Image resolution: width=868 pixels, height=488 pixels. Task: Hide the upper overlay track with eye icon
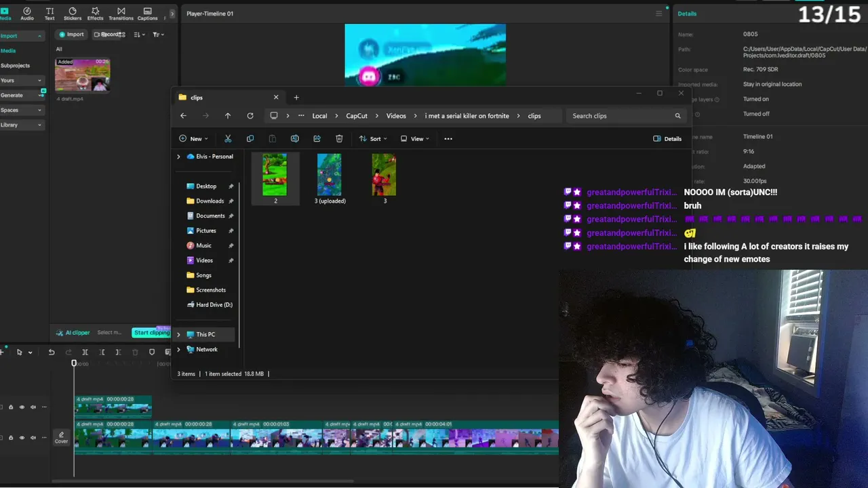22,407
